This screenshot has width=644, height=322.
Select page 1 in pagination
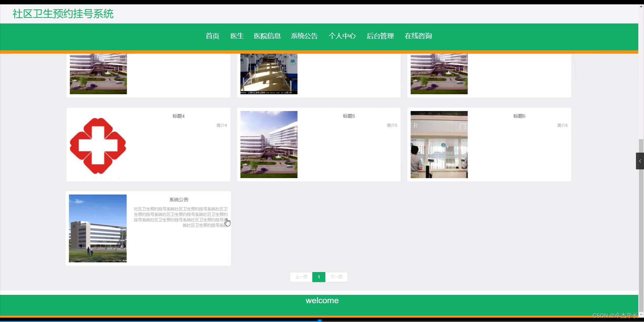[x=318, y=277]
